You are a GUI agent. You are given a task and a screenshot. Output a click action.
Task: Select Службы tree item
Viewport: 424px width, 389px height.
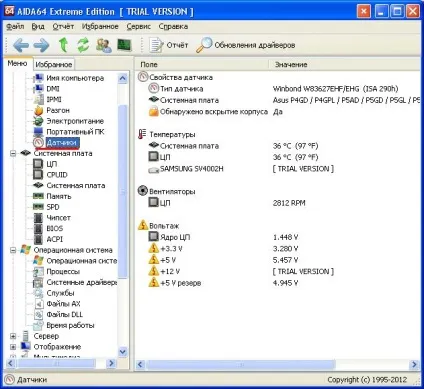(60, 293)
